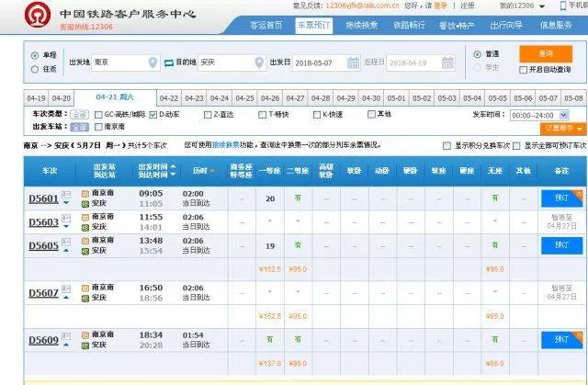This screenshot has height=385, width=588.
Task: Open the 接续换乘 link in the notice text
Action: 225,145
